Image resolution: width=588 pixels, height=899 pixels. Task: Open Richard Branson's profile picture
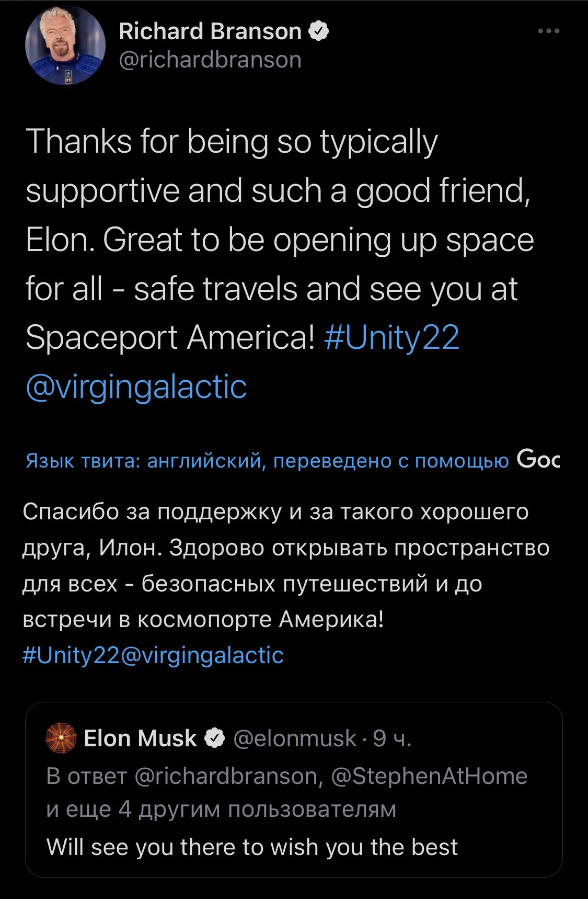65,45
